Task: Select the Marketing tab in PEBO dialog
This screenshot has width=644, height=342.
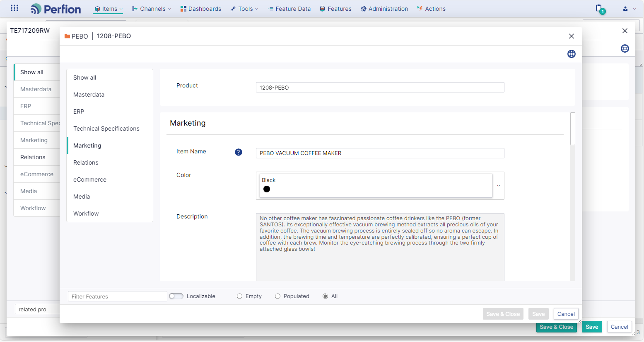Action: point(110,146)
